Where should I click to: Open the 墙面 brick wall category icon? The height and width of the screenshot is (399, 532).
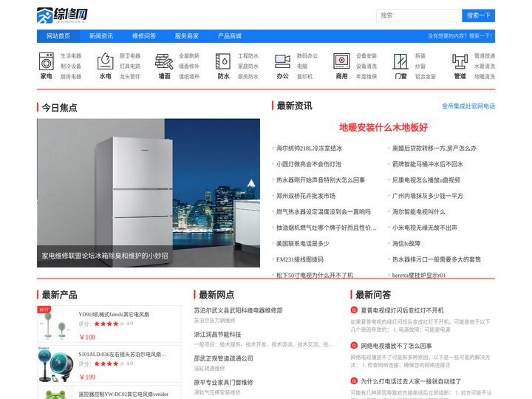pos(164,61)
